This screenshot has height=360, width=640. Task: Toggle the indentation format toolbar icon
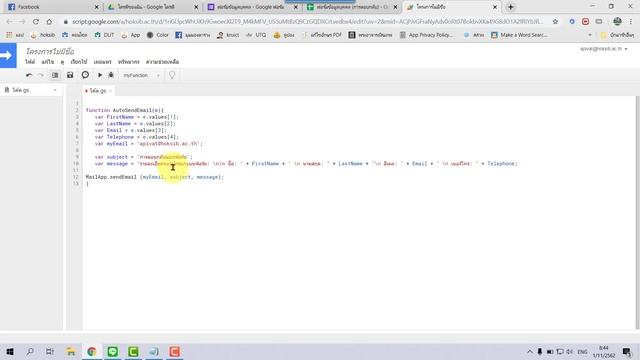[x=55, y=75]
